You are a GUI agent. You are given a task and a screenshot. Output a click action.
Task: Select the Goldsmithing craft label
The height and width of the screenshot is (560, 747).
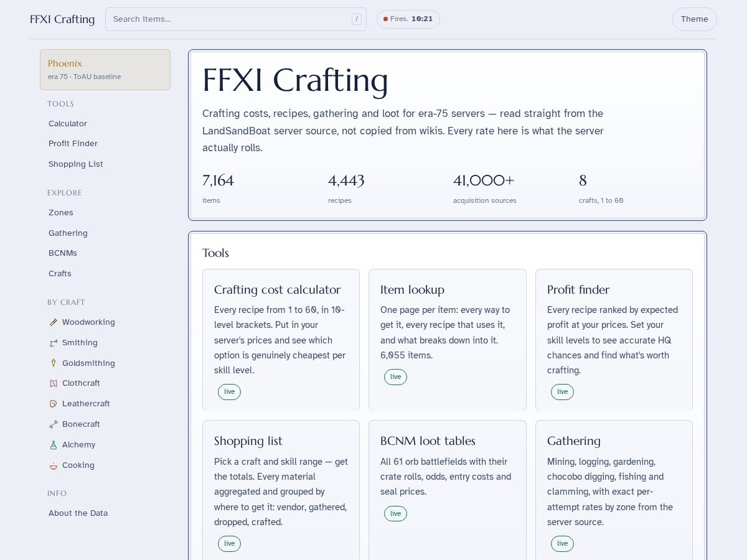tap(88, 363)
